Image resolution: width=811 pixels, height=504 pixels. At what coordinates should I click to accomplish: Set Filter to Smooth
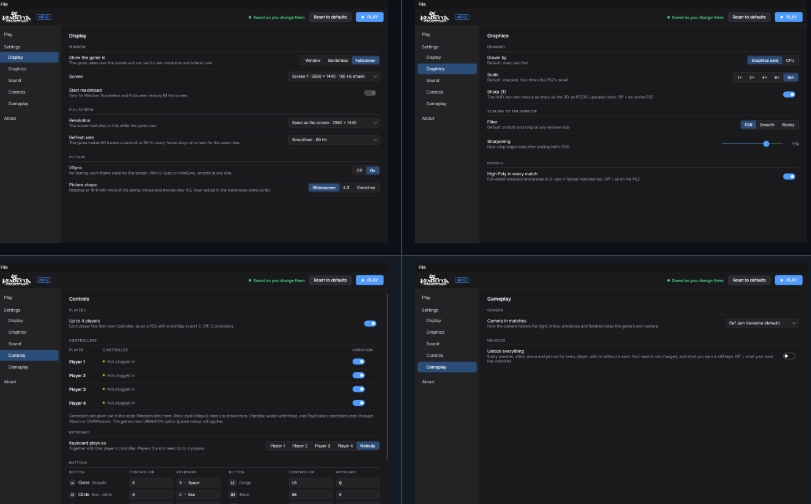(x=767, y=125)
